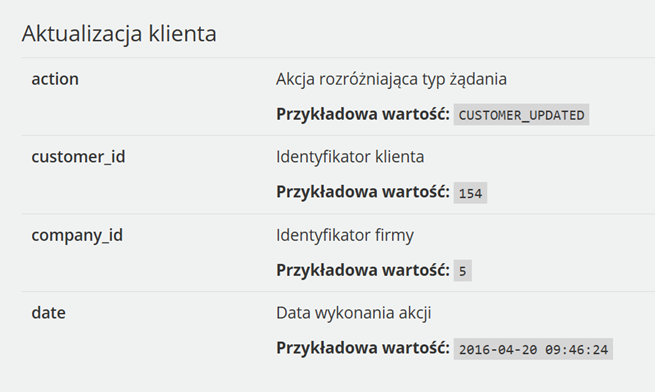Click the 2016-04-20 09:46:24 timestamp value

pyautogui.click(x=533, y=349)
